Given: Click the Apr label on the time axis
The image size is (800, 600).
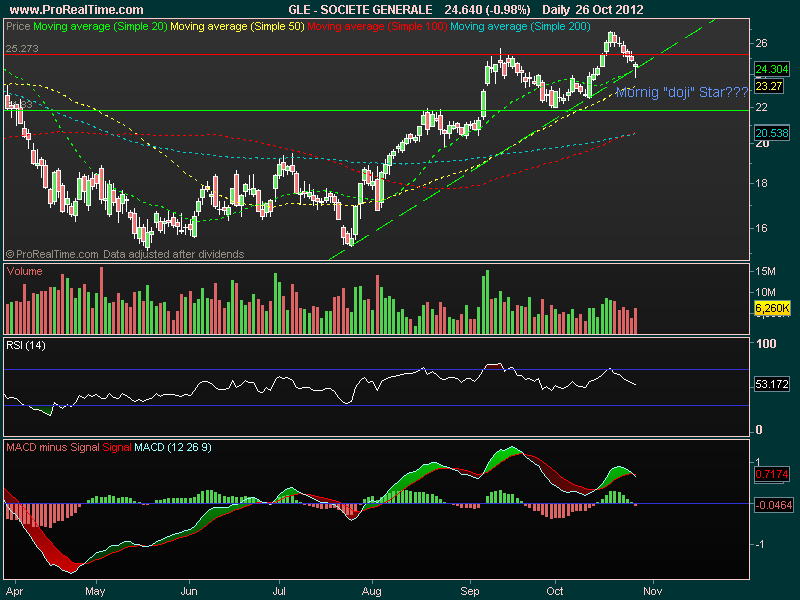Looking at the screenshot, I should tap(14, 591).
